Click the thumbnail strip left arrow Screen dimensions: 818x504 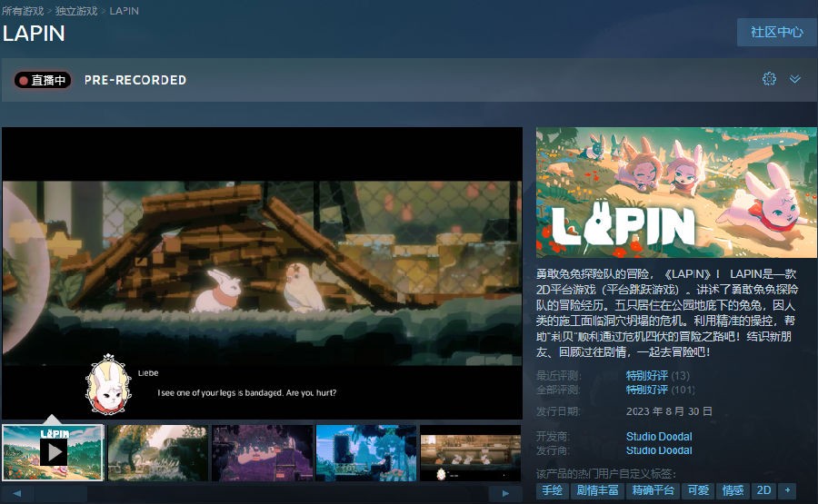click(17, 493)
